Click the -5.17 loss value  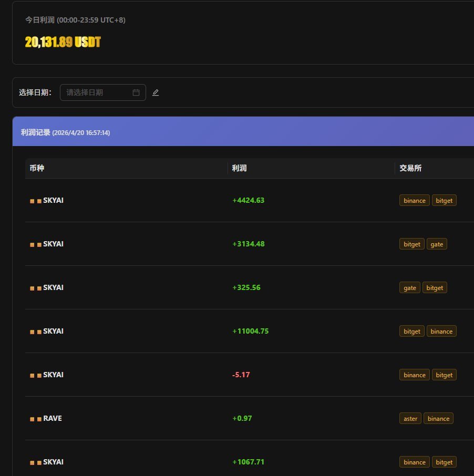pos(241,375)
